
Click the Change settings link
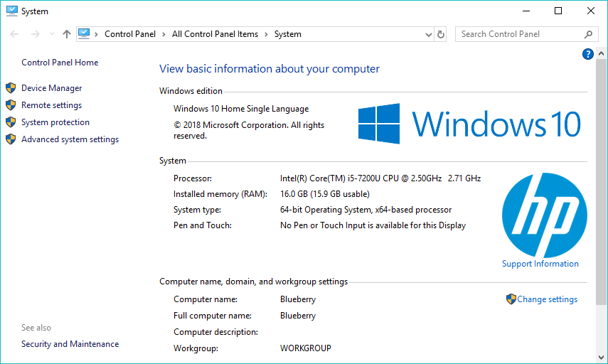(547, 299)
